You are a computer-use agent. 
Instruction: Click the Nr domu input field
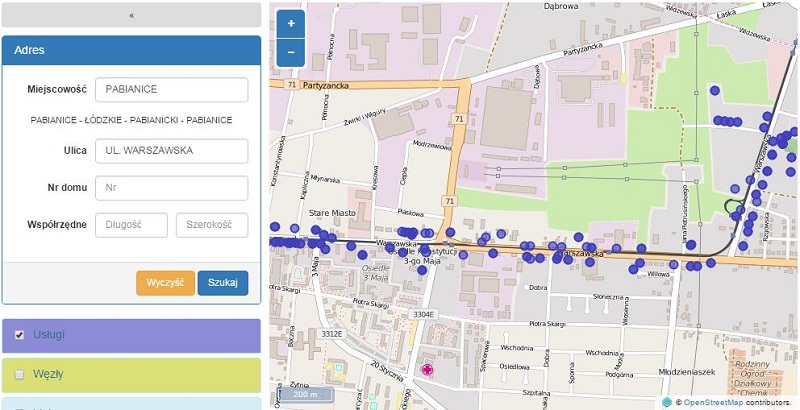(x=171, y=188)
